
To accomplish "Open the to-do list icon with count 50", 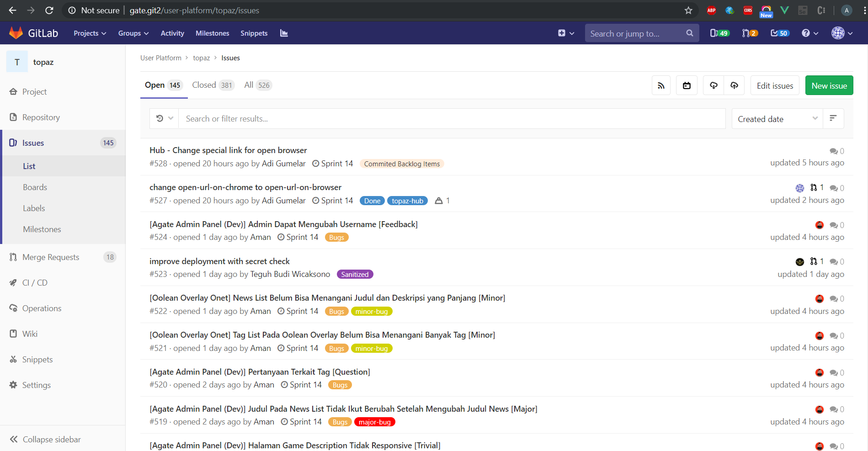I will click(x=779, y=33).
